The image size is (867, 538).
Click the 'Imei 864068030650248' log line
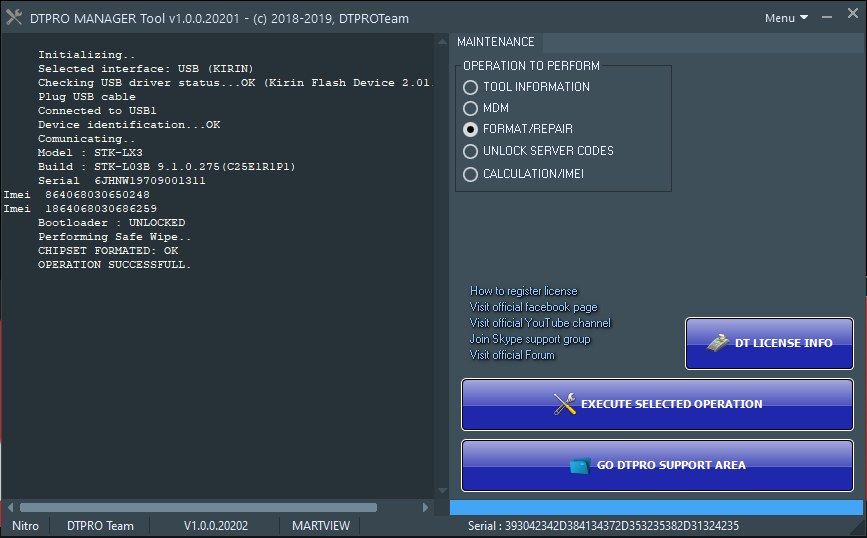[x=76, y=195]
